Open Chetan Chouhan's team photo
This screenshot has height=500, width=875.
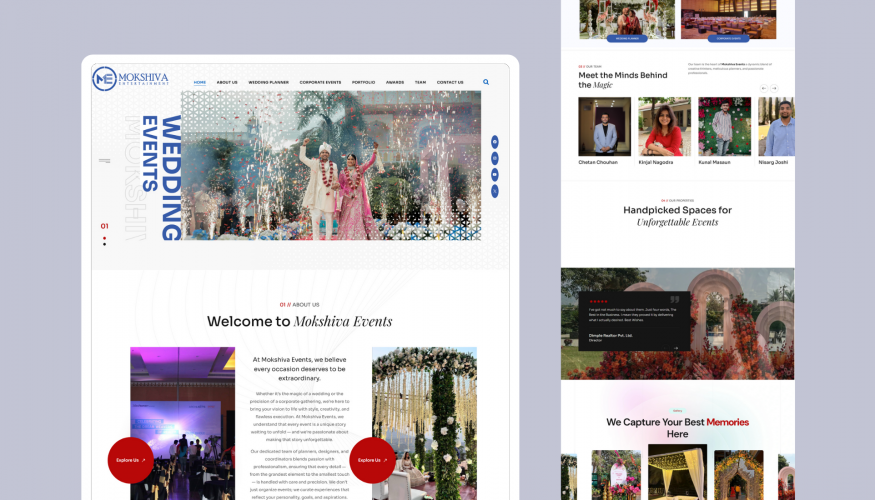click(604, 127)
